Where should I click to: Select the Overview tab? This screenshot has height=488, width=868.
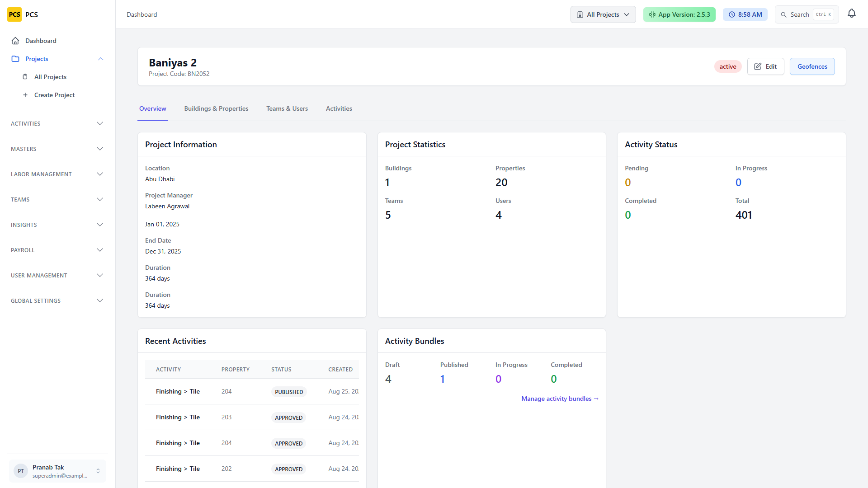[x=153, y=108]
